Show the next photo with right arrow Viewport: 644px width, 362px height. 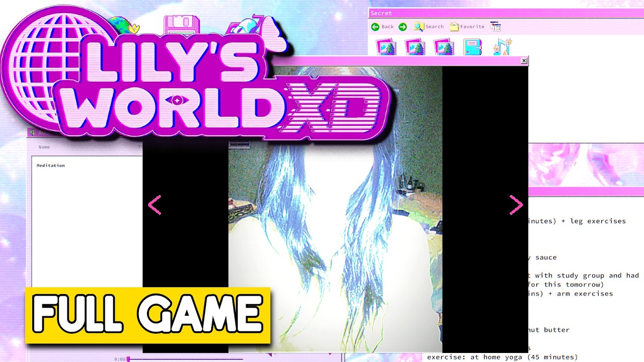(x=516, y=205)
